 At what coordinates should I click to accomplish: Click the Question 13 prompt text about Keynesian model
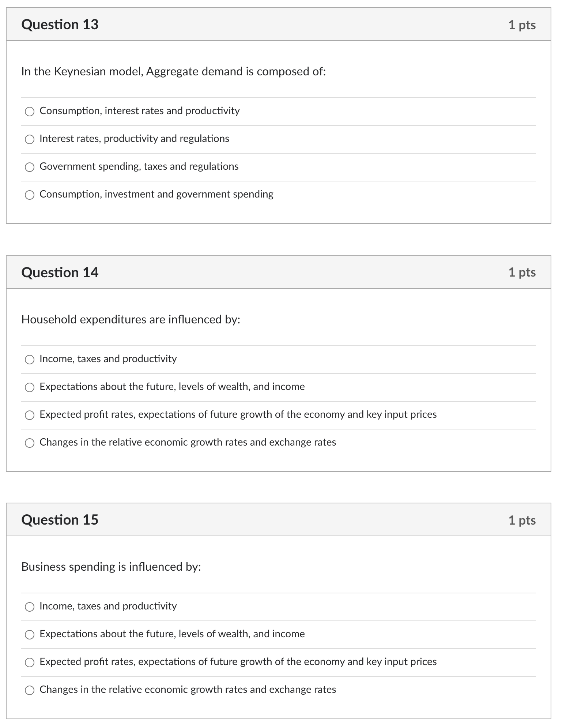point(174,72)
